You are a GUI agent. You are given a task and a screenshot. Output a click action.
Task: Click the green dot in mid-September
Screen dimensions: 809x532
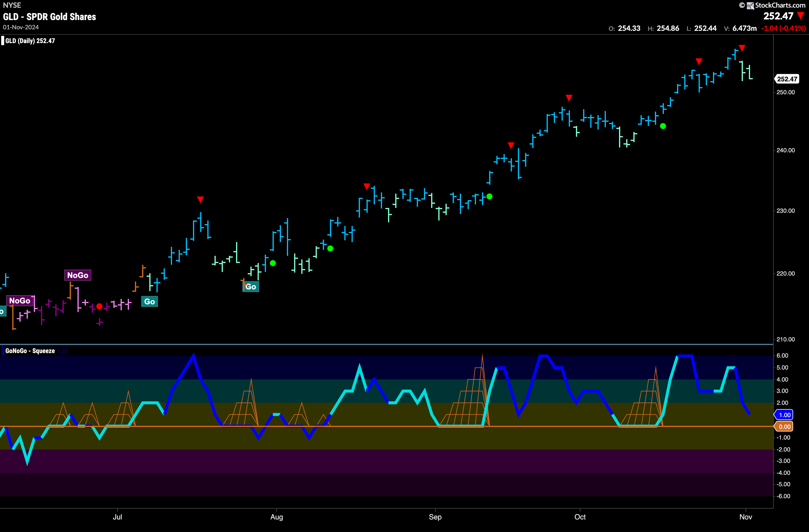coord(489,197)
